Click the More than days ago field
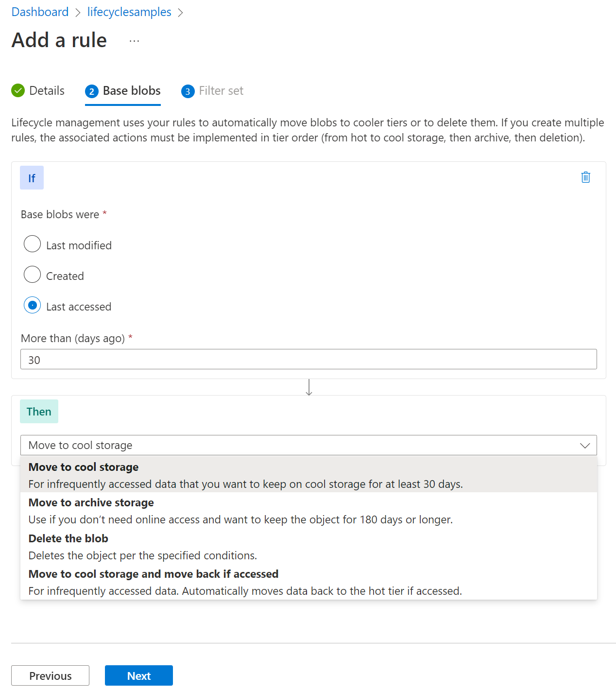This screenshot has height=691, width=616. click(308, 360)
